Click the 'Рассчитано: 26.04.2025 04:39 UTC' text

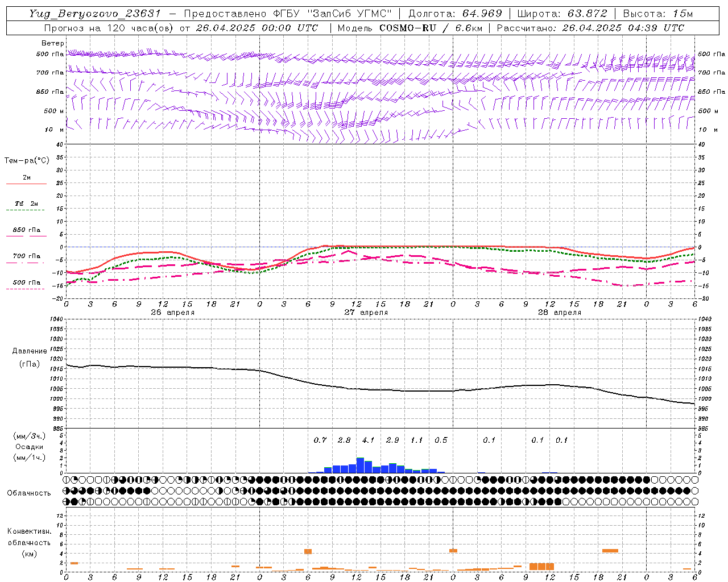590,28
